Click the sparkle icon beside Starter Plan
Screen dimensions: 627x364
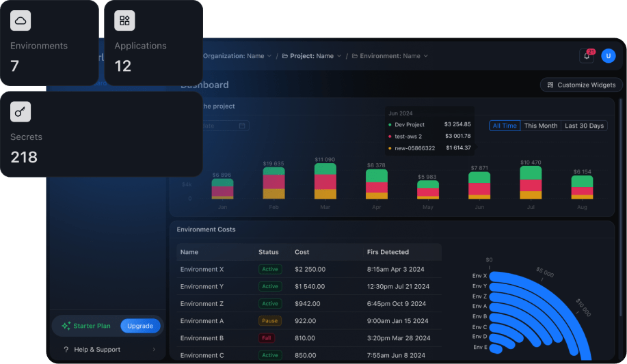point(66,326)
